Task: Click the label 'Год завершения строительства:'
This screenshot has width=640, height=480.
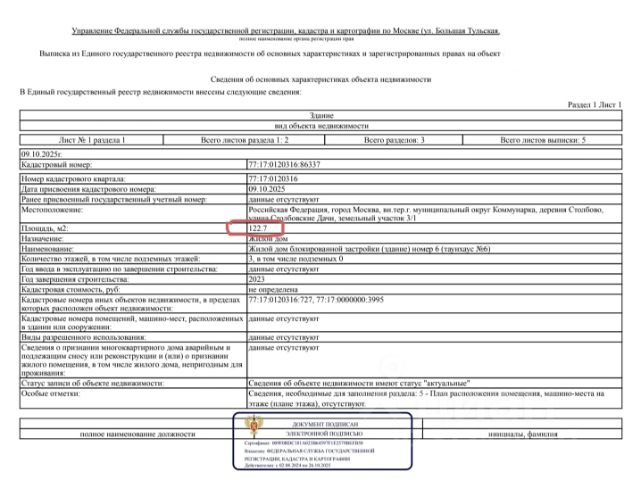Action: pyautogui.click(x=75, y=279)
